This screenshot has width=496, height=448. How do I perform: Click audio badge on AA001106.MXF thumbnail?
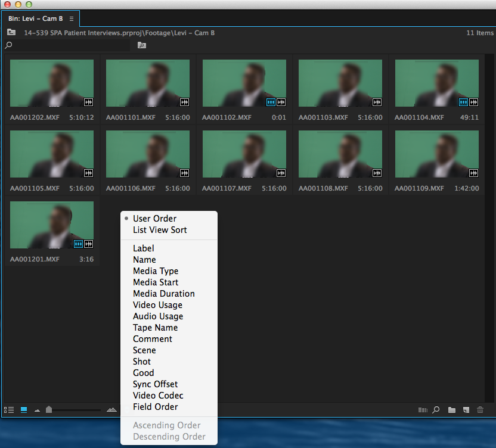point(184,173)
